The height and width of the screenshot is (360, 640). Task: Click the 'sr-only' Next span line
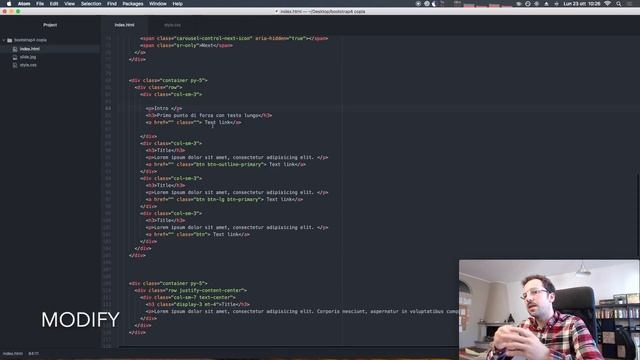click(x=186, y=45)
